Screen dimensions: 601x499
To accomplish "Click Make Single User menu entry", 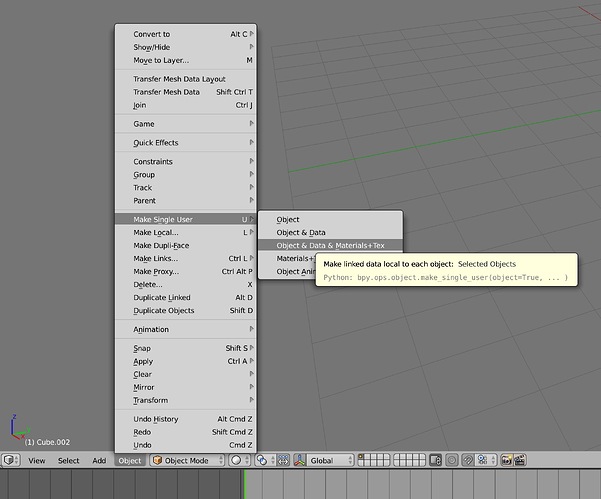I will (x=186, y=219).
